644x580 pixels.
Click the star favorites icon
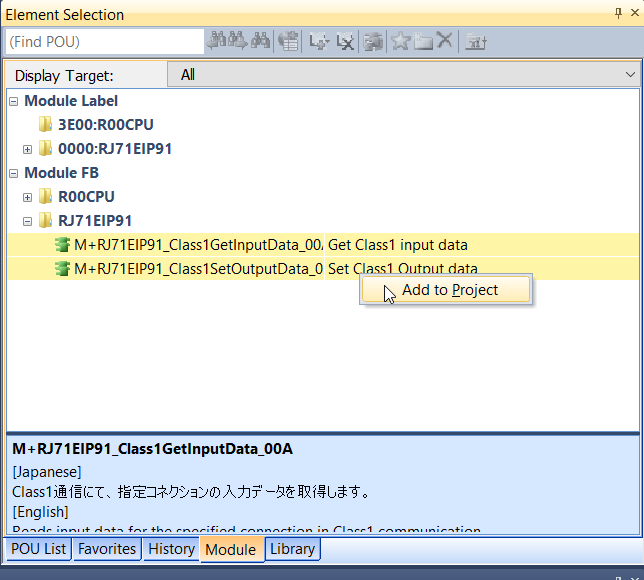(400, 41)
